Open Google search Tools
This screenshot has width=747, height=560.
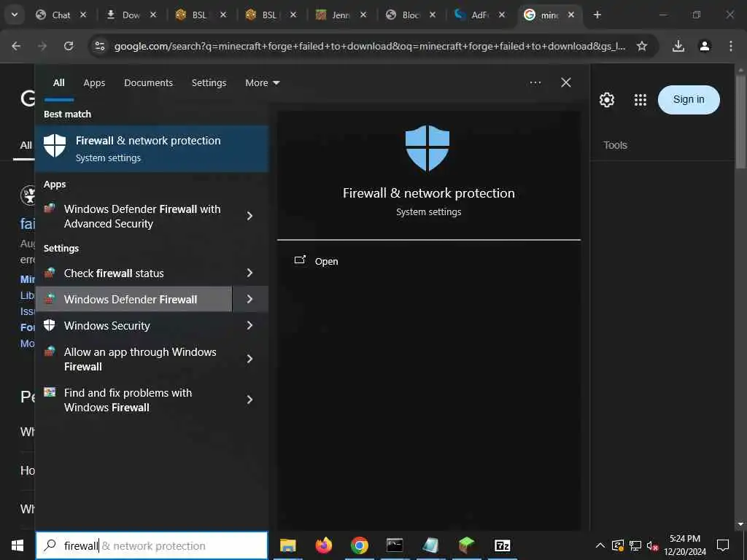coord(615,145)
